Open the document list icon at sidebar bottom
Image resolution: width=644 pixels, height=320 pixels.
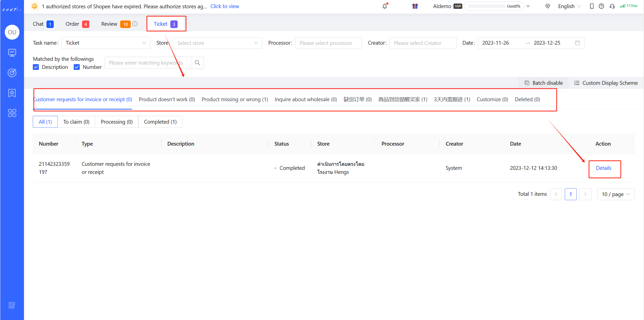tap(12, 305)
